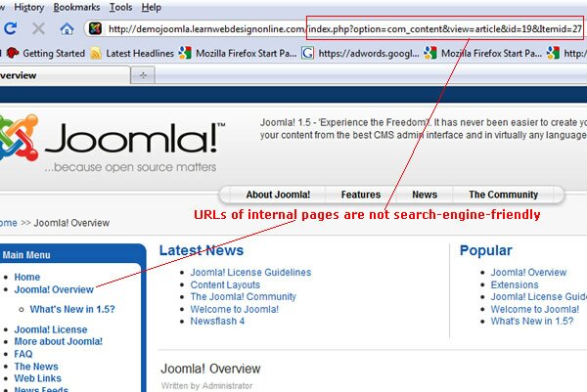Open Extensions in Popular list
Viewport: 587px width, 392px height.
(x=515, y=284)
